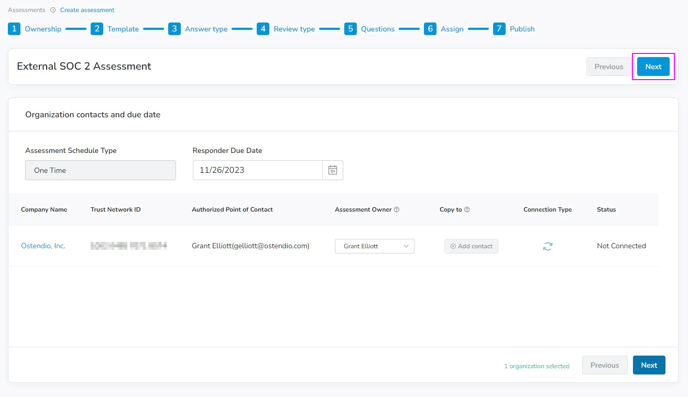Click the Create assessment breadcrumb link
Screen dimensions: 688x397
coord(87,10)
